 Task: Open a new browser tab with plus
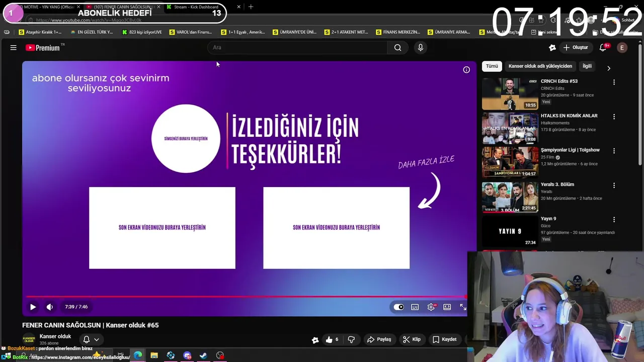(251, 7)
